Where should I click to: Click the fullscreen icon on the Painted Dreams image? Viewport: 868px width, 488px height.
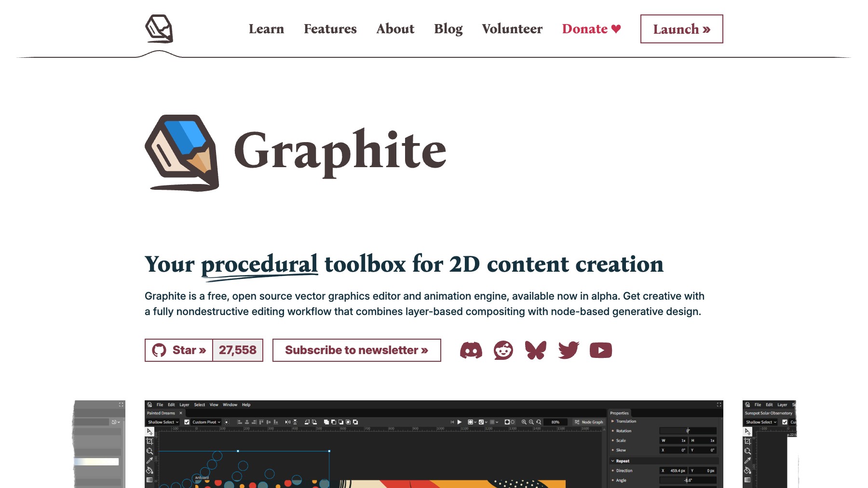click(x=719, y=405)
